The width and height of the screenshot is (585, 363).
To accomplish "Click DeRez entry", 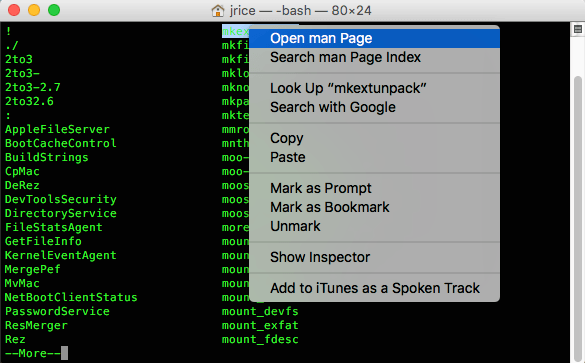I will coord(22,185).
